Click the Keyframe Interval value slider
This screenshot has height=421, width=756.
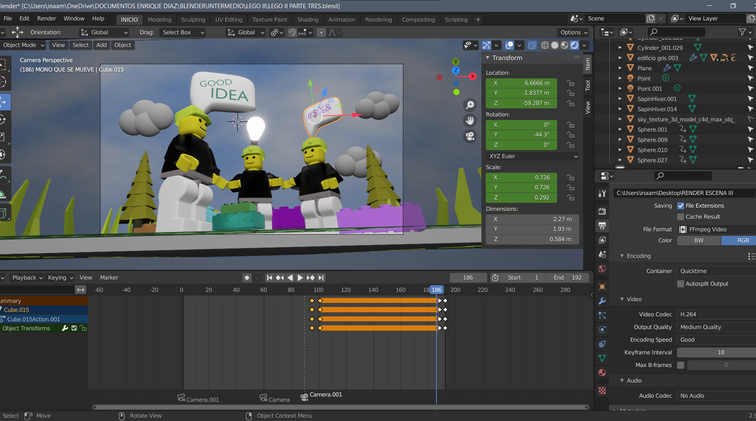716,353
